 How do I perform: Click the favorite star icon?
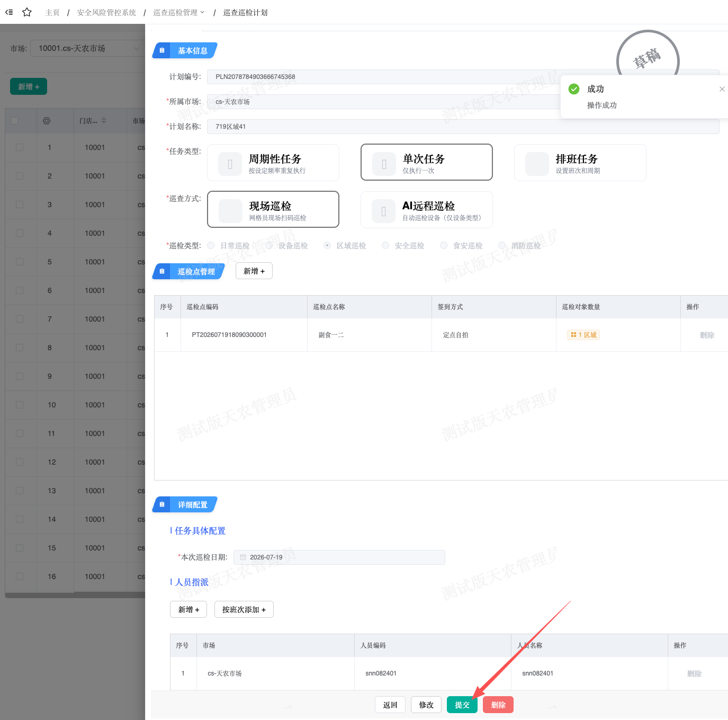coord(27,12)
